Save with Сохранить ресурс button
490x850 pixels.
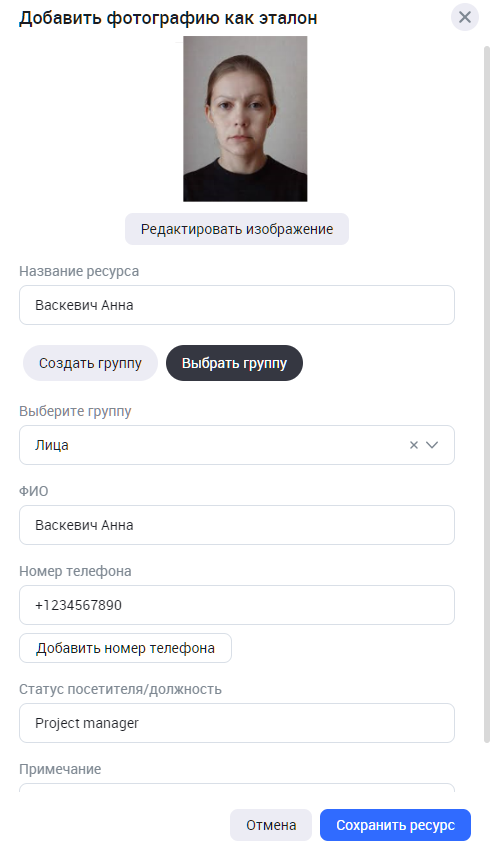395,825
